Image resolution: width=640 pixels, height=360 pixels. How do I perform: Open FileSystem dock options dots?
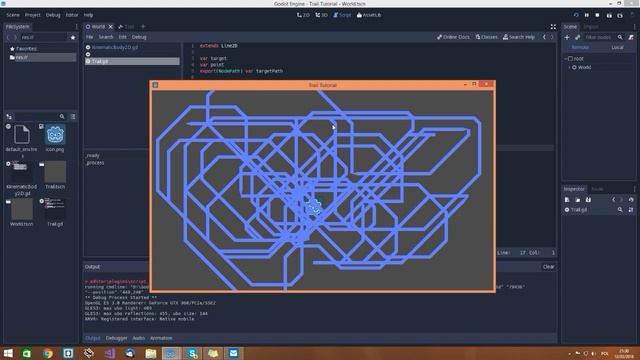click(x=76, y=27)
